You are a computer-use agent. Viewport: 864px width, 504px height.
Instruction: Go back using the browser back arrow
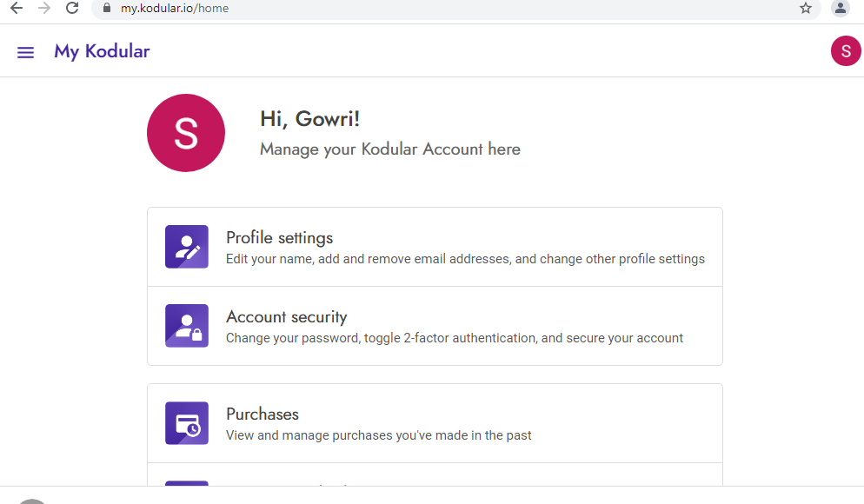17,9
